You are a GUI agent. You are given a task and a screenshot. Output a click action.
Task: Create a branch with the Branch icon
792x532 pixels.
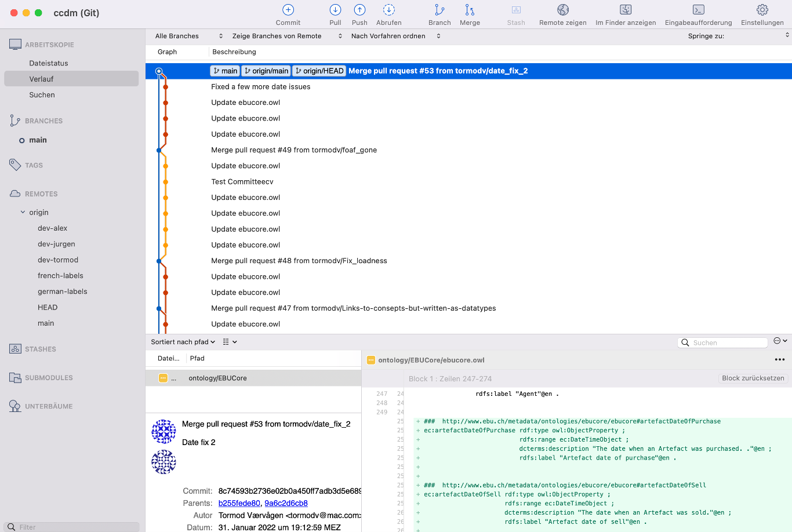pos(439,10)
